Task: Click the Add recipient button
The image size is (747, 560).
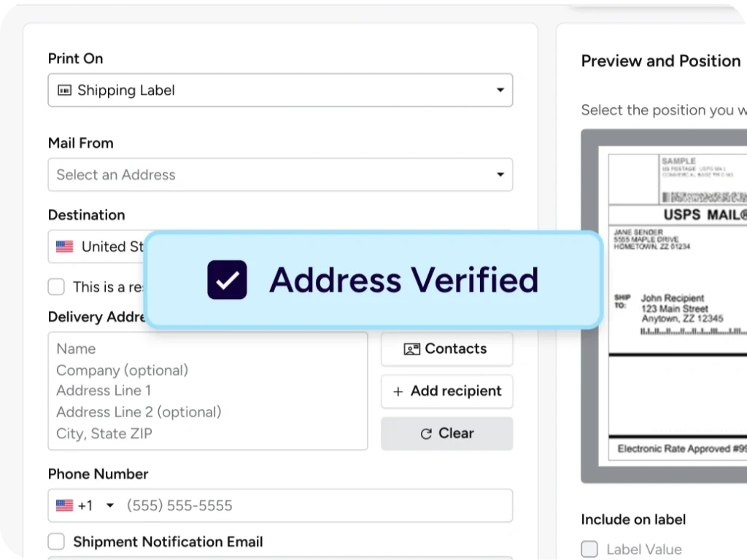Action: tap(446, 392)
